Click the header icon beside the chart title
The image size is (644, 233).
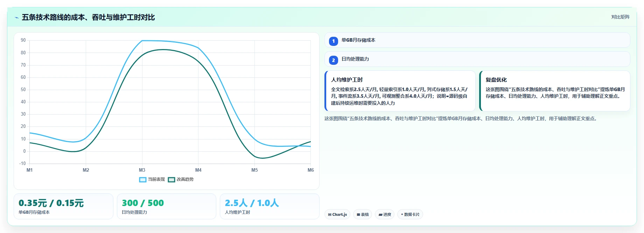click(x=16, y=18)
